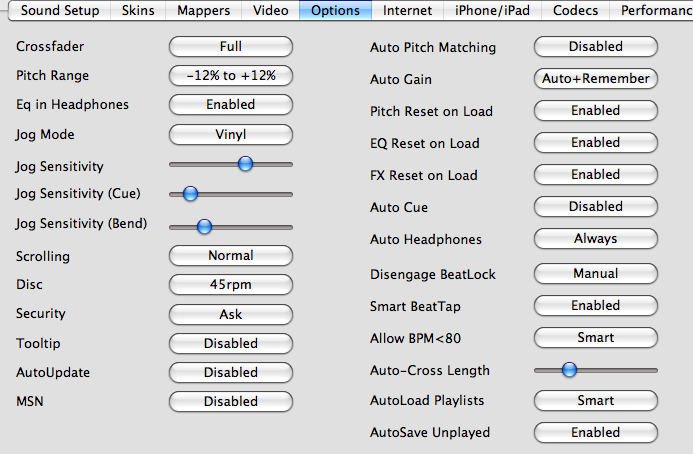The image size is (693, 454).
Task: Change the Disengage BeatLock Manual setting
Action: [x=596, y=273]
